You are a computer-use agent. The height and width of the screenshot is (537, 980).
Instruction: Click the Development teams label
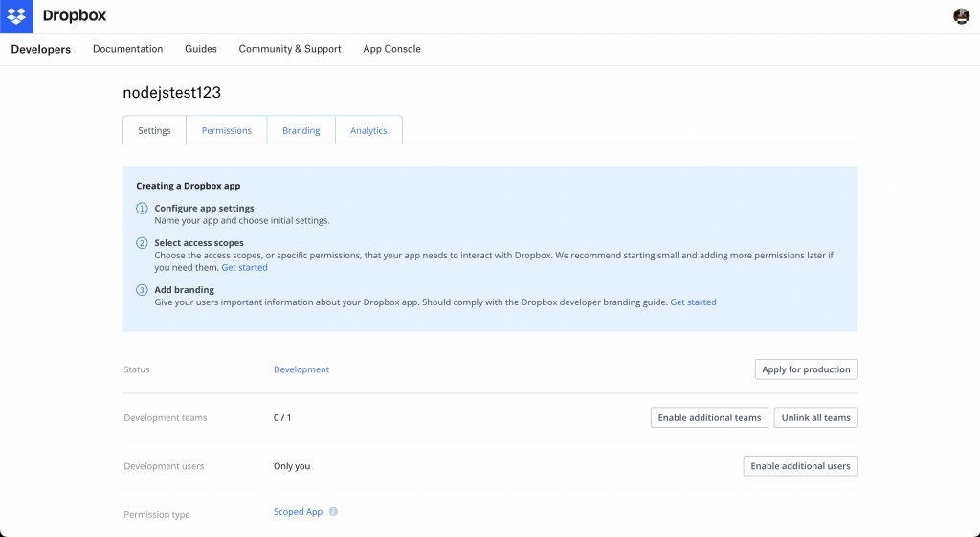point(166,417)
